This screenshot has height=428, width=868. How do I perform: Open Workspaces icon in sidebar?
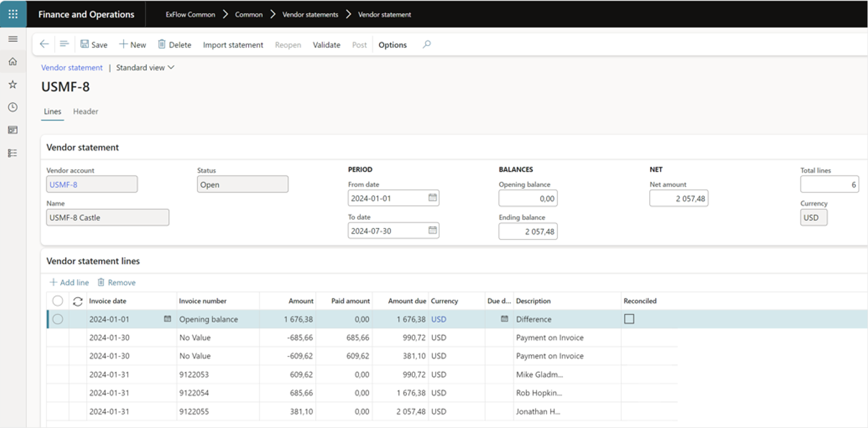[13, 130]
